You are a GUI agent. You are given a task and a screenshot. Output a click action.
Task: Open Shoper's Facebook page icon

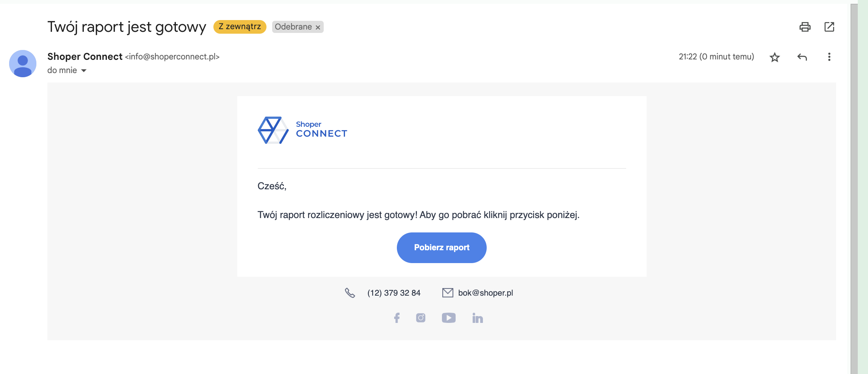point(396,318)
